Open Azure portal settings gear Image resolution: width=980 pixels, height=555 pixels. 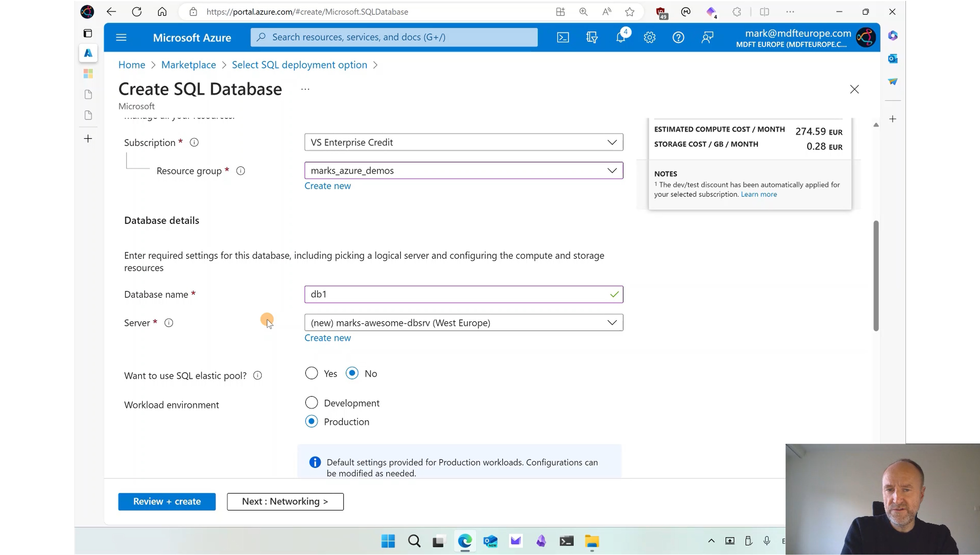tap(650, 37)
